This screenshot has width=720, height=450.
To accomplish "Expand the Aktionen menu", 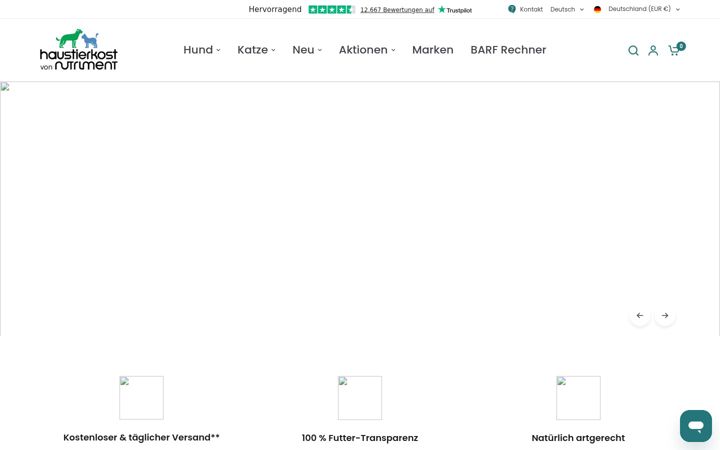I will (367, 50).
